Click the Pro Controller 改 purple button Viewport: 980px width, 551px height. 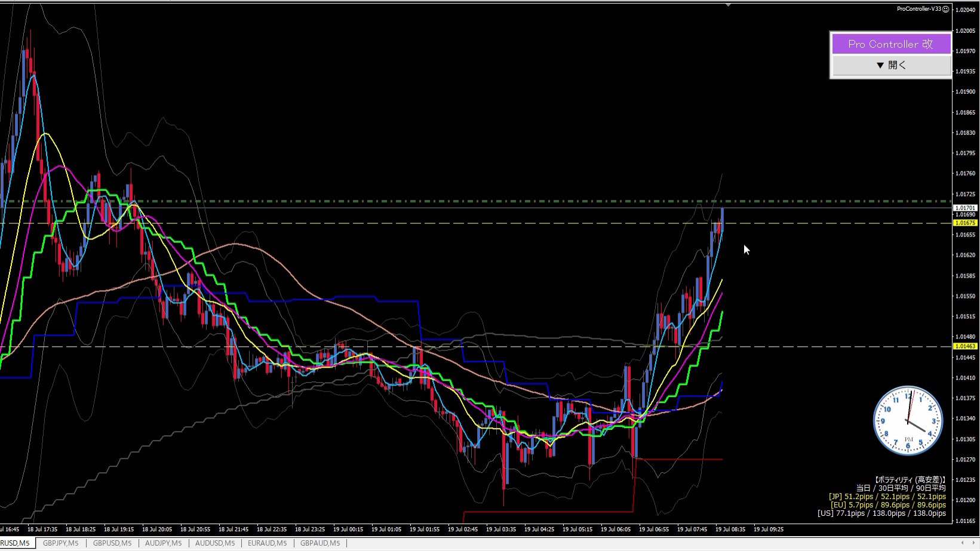tap(891, 44)
